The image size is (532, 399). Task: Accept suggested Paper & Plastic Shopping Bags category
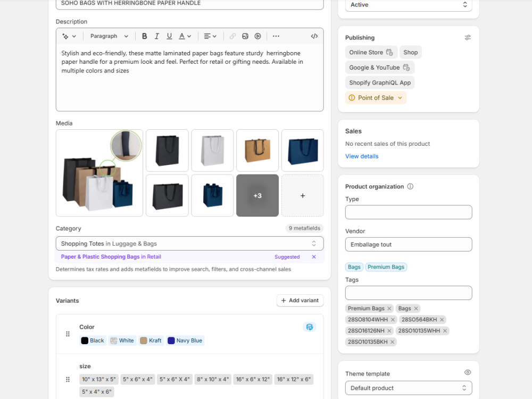pyautogui.click(x=111, y=257)
